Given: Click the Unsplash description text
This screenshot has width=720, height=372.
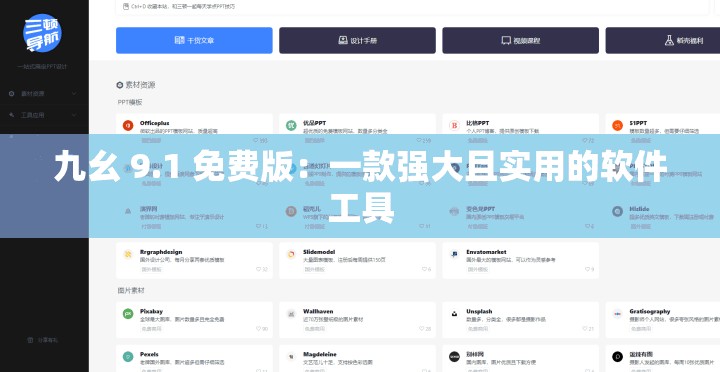Looking at the screenshot, I should (506, 320).
